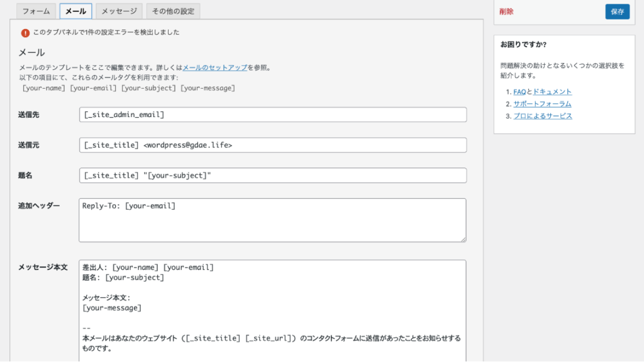Click the [your-name] tag in the mail-tag list
This screenshot has height=362, width=644.
point(43,88)
